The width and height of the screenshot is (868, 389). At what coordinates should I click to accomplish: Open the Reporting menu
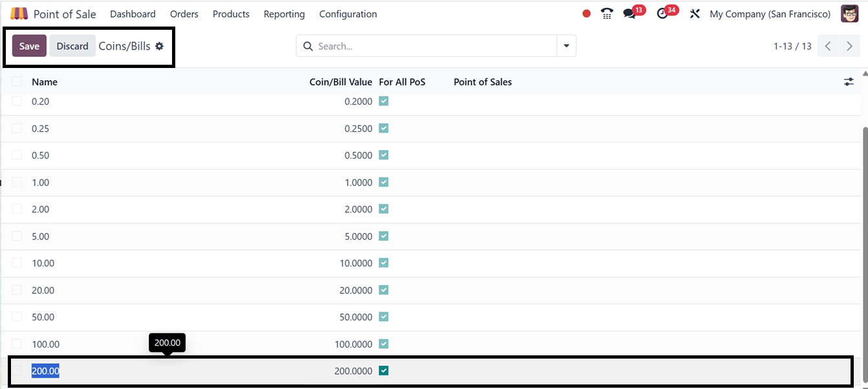tap(284, 14)
